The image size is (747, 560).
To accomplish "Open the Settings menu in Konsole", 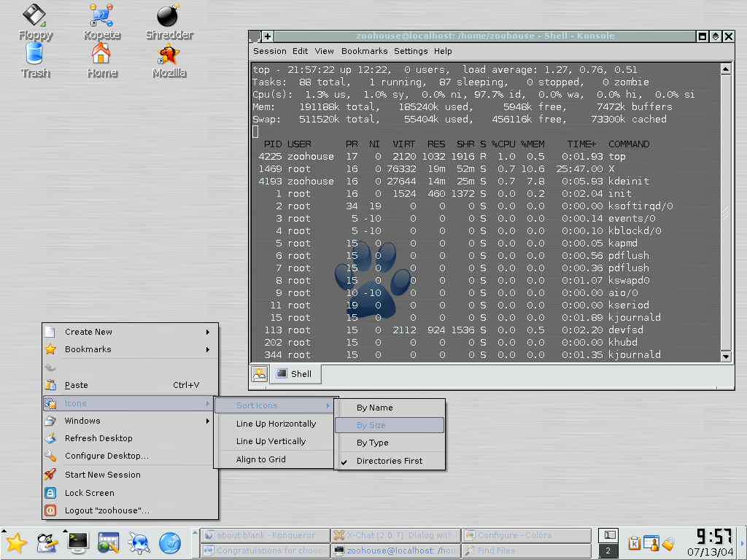I will (x=411, y=51).
